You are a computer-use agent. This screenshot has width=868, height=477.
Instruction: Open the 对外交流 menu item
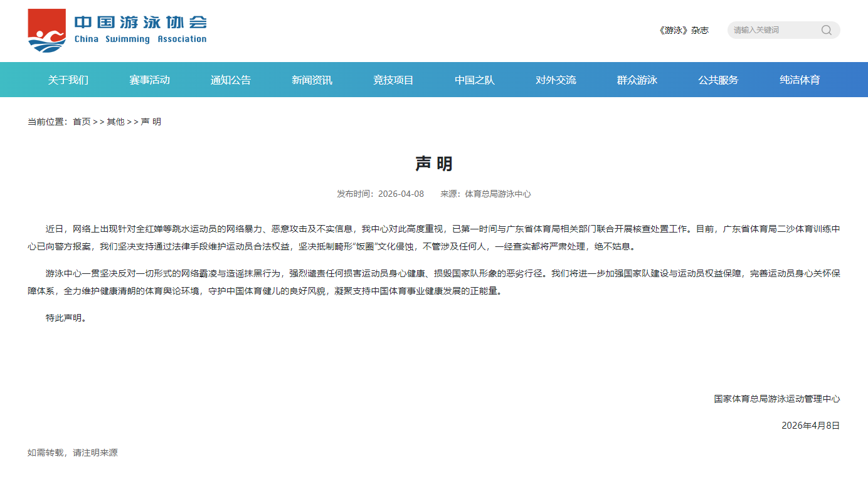coord(556,80)
